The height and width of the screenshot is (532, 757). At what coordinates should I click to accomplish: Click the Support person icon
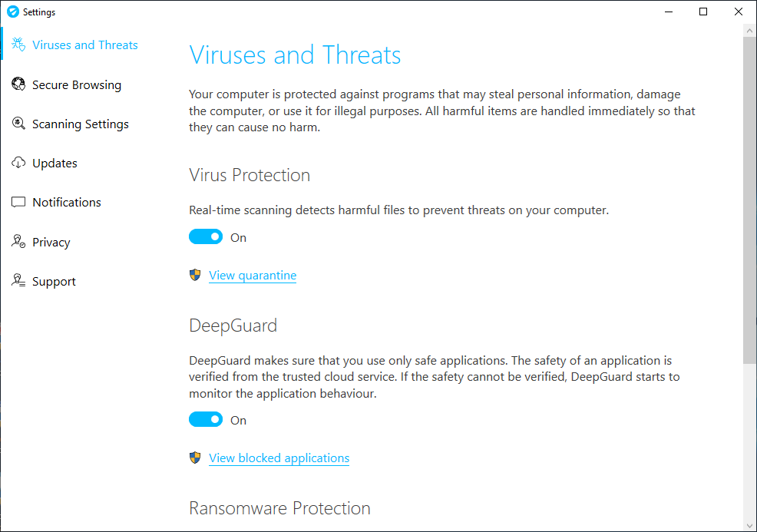point(18,281)
